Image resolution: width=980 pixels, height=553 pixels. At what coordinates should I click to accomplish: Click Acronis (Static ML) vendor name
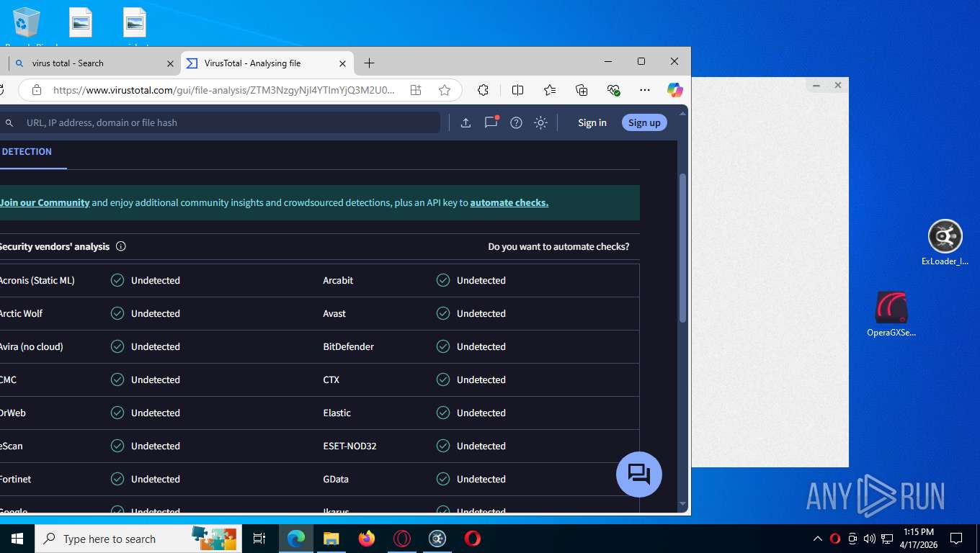tap(37, 280)
